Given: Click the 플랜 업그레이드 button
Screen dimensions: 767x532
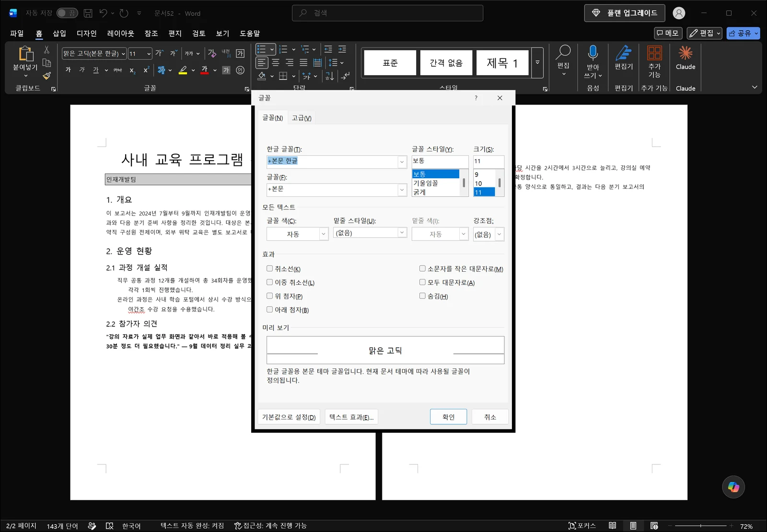Looking at the screenshot, I should coord(625,13).
